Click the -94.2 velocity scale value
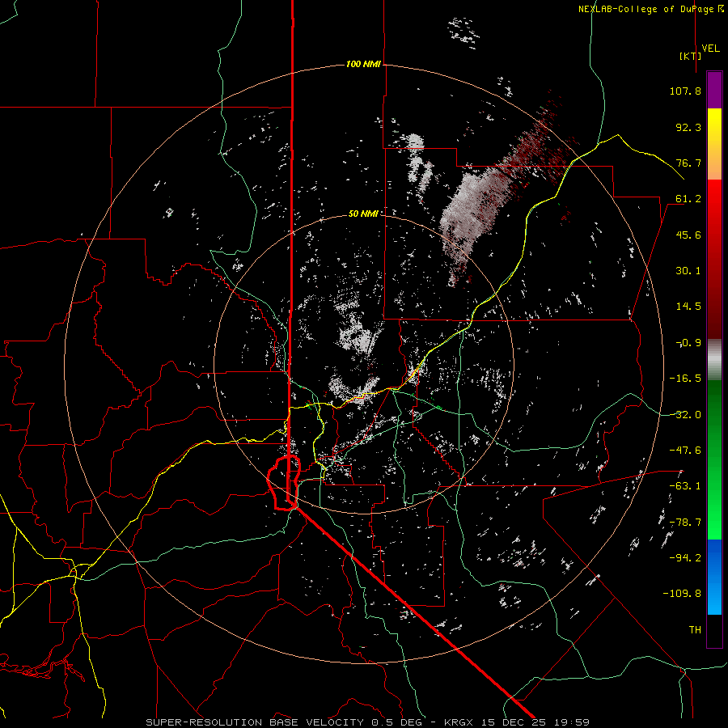 tap(685, 558)
